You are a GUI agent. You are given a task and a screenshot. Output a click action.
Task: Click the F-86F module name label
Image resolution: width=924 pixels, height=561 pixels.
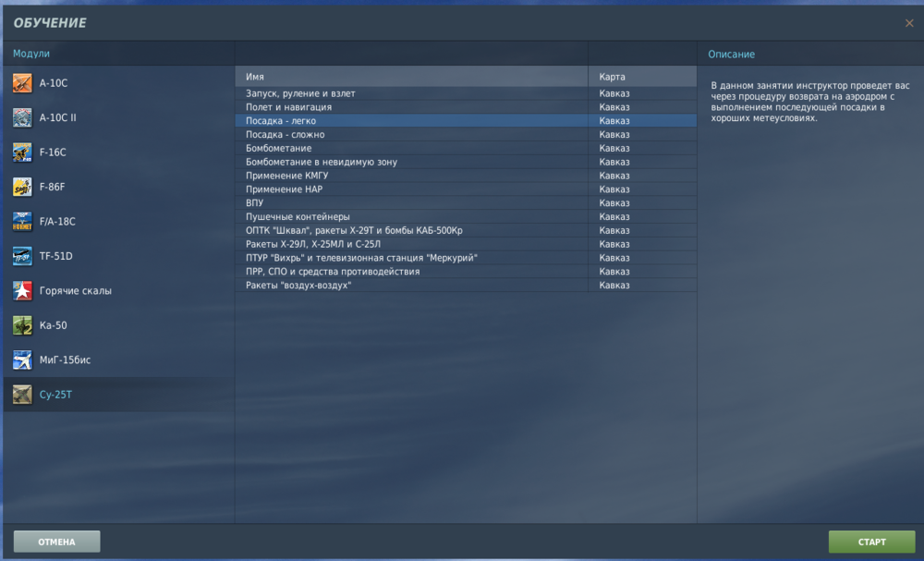(53, 187)
